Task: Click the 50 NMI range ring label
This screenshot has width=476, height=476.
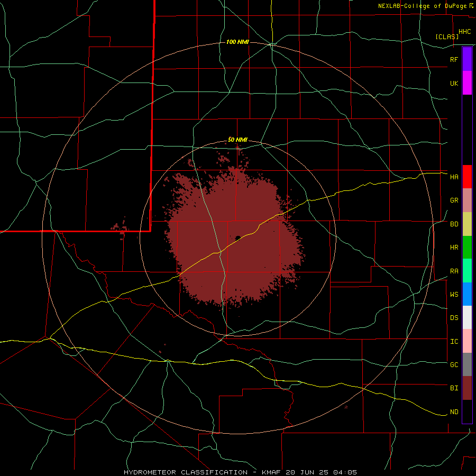Action: click(x=237, y=140)
